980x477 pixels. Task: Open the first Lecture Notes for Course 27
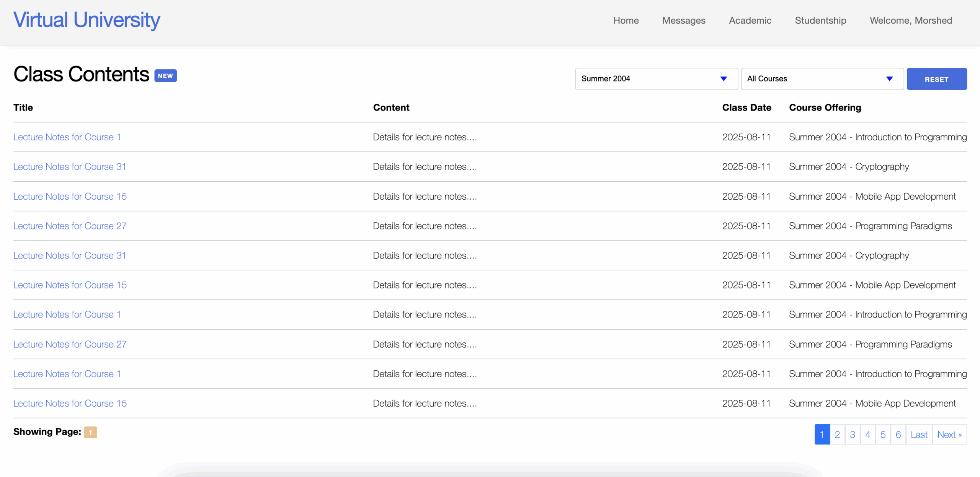[x=70, y=226]
